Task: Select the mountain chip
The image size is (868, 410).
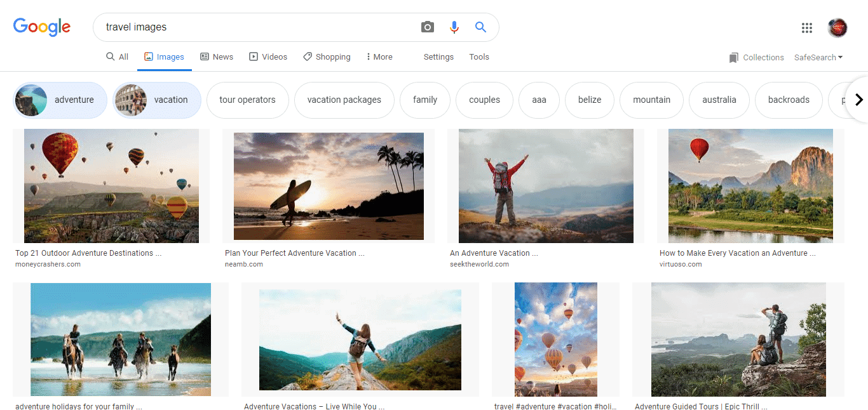Action: [652, 100]
